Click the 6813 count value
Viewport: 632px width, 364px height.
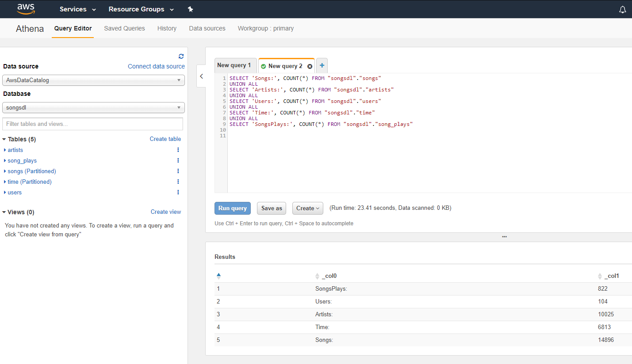(604, 327)
